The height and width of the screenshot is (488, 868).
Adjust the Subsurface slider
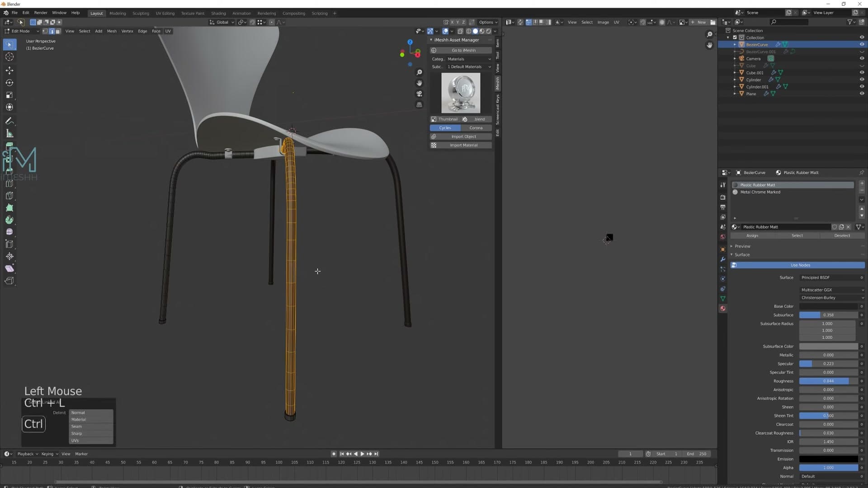pyautogui.click(x=828, y=315)
